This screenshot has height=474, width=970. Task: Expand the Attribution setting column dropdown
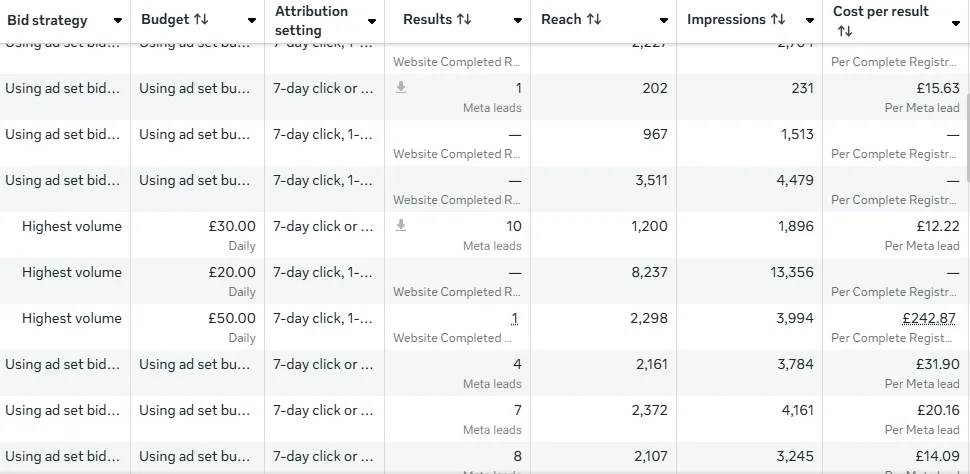tap(372, 21)
